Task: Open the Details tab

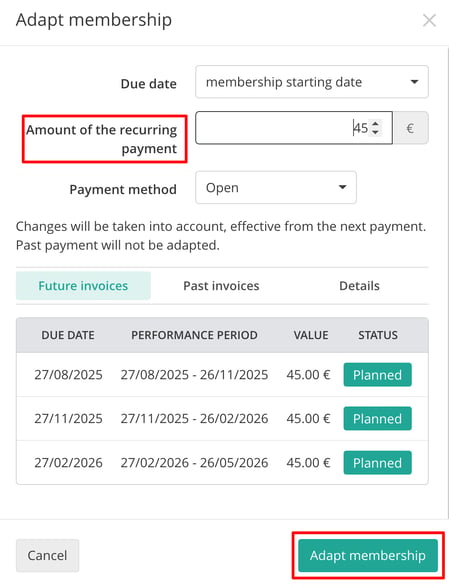Action: click(x=359, y=286)
